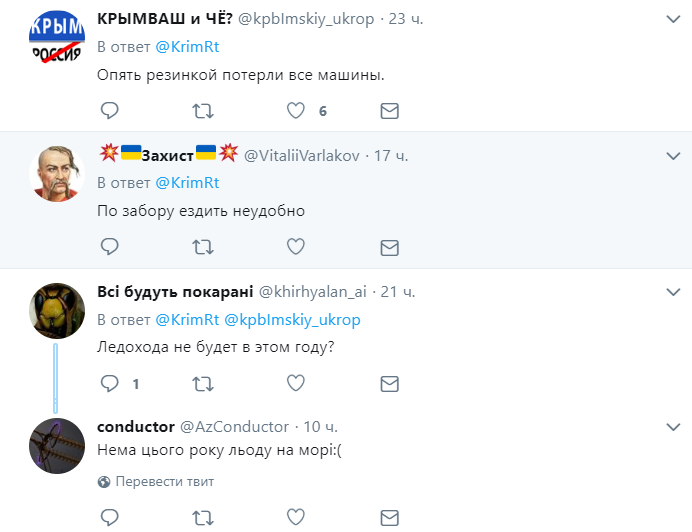Expand options chevron on КРЫМВАШ tweet
The width and height of the screenshot is (692, 532).
673,19
